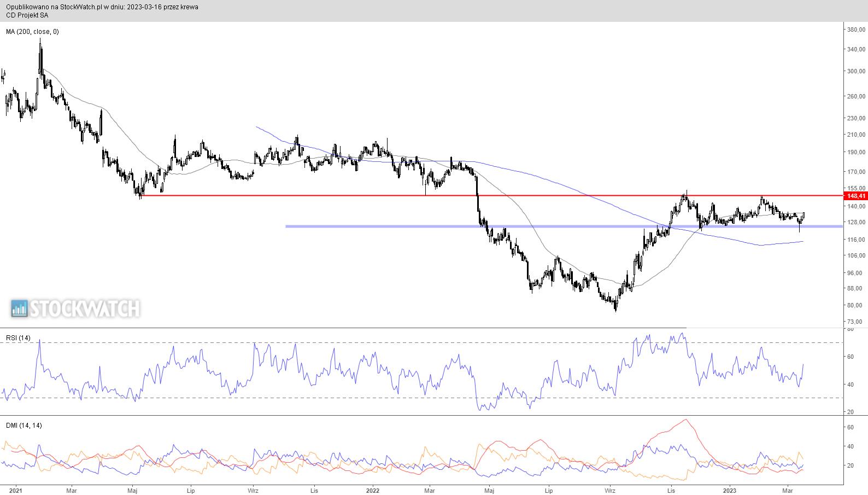Click the 2021 year label on time axis
This screenshot has width=868, height=495.
click(x=15, y=491)
